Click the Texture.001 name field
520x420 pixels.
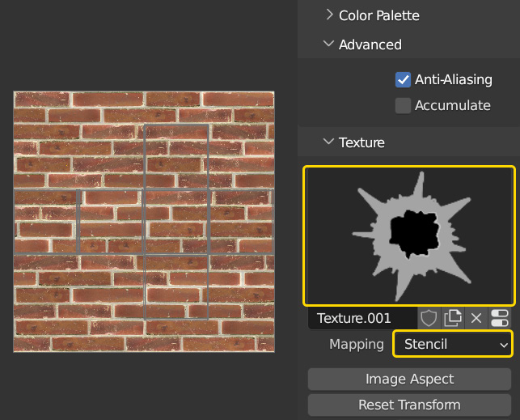pos(362,318)
